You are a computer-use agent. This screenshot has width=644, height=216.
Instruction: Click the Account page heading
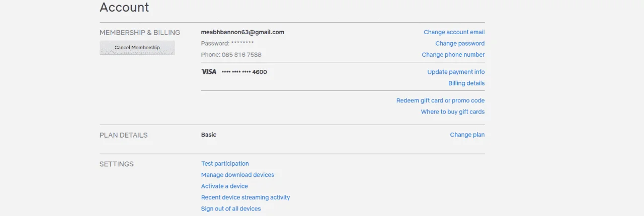pos(124,8)
